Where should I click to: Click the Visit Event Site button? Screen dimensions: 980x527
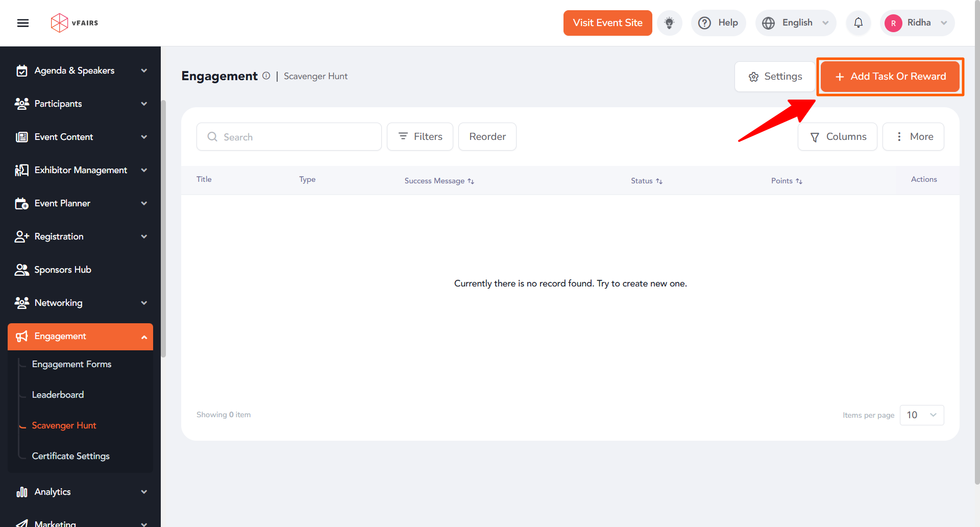coord(607,23)
